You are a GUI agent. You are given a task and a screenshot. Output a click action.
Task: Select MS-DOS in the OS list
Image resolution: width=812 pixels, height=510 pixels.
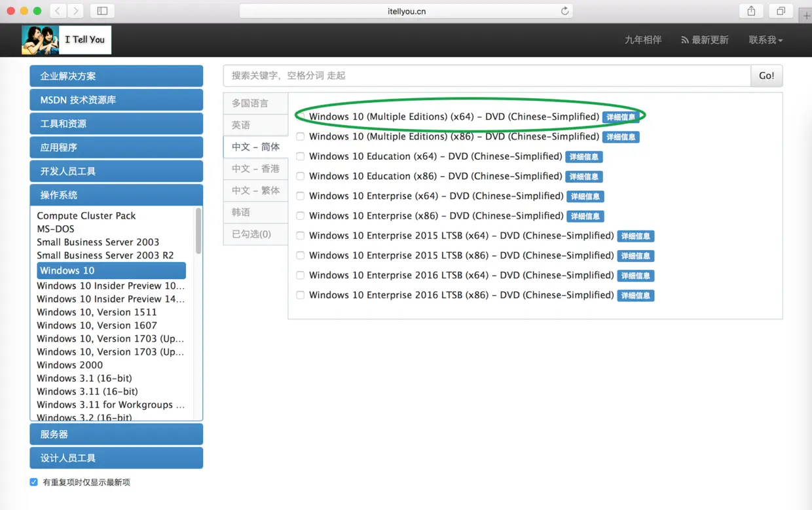(56, 228)
